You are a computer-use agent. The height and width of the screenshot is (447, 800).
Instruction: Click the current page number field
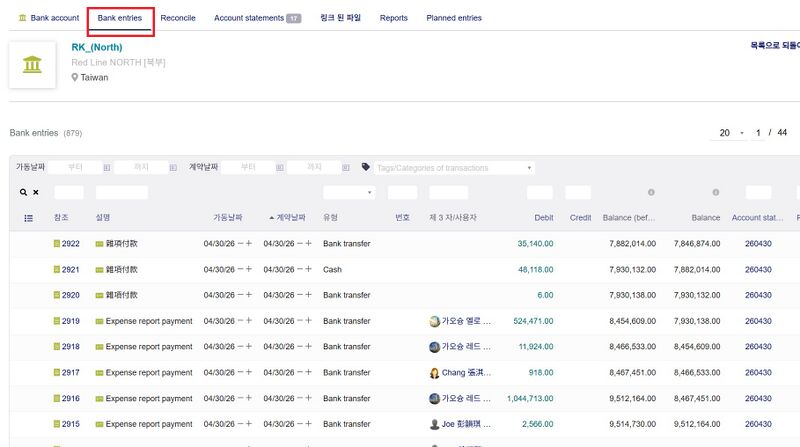point(758,133)
